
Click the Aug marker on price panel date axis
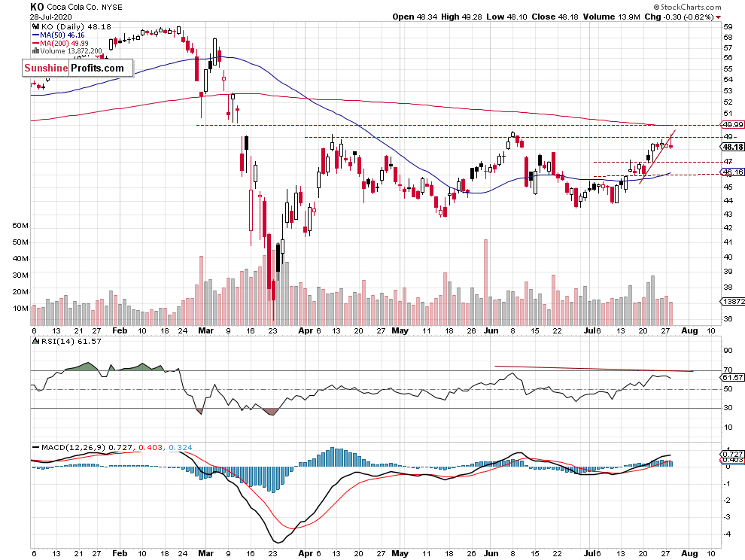tap(689, 330)
